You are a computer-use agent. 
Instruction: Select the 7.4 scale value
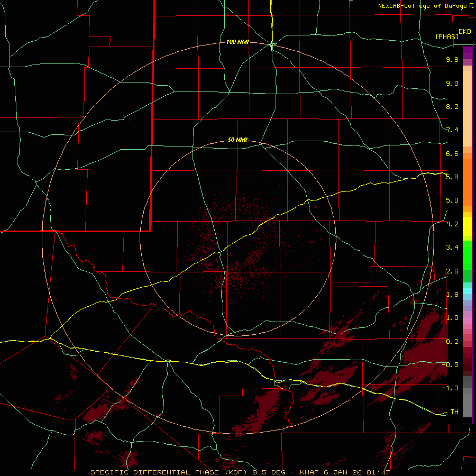click(452, 130)
